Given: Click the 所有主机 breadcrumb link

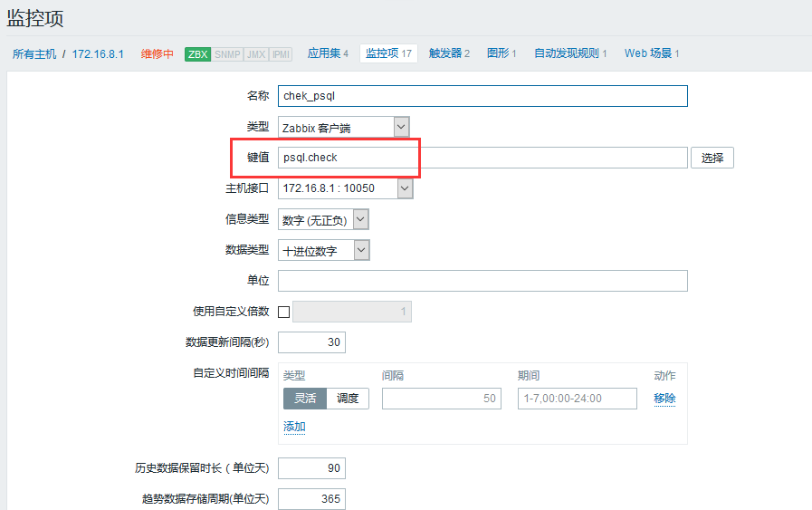Looking at the screenshot, I should pos(34,54).
